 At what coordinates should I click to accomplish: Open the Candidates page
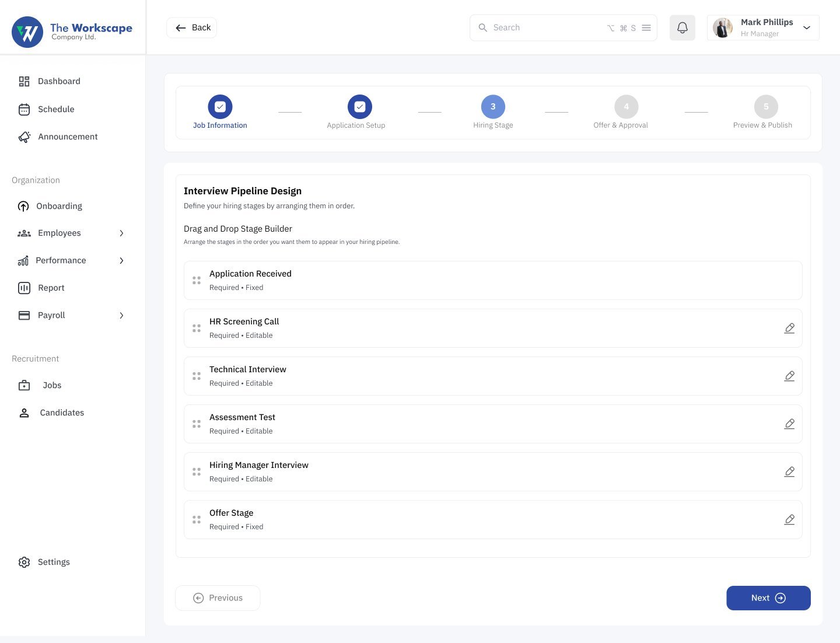pos(51,413)
